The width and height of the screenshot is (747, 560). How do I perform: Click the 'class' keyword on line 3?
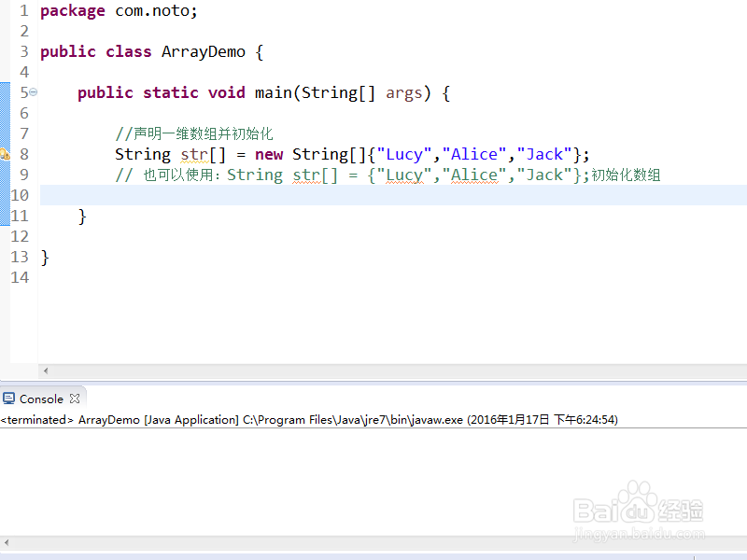tap(128, 51)
